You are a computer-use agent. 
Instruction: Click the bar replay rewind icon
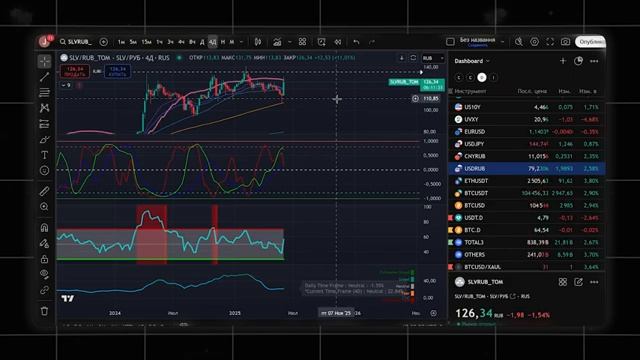(x=338, y=42)
